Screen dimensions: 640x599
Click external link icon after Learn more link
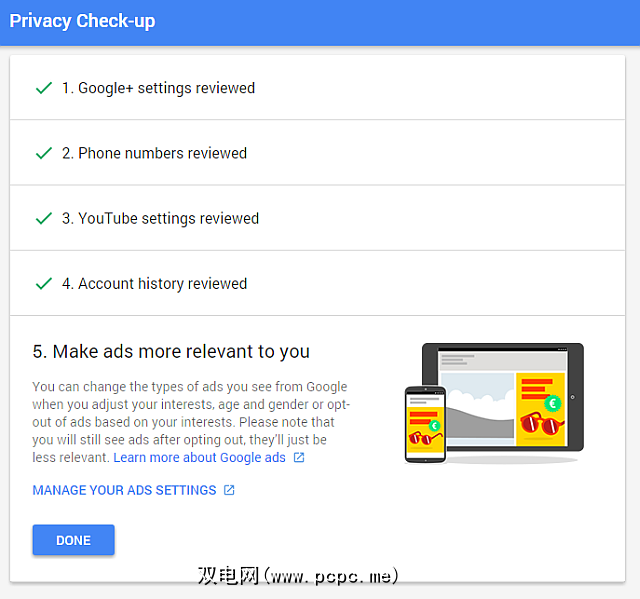pyautogui.click(x=299, y=458)
